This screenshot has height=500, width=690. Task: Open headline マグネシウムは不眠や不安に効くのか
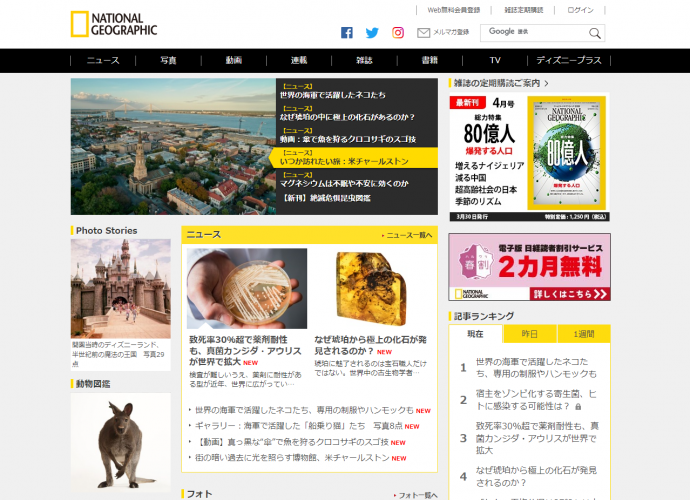tap(344, 183)
